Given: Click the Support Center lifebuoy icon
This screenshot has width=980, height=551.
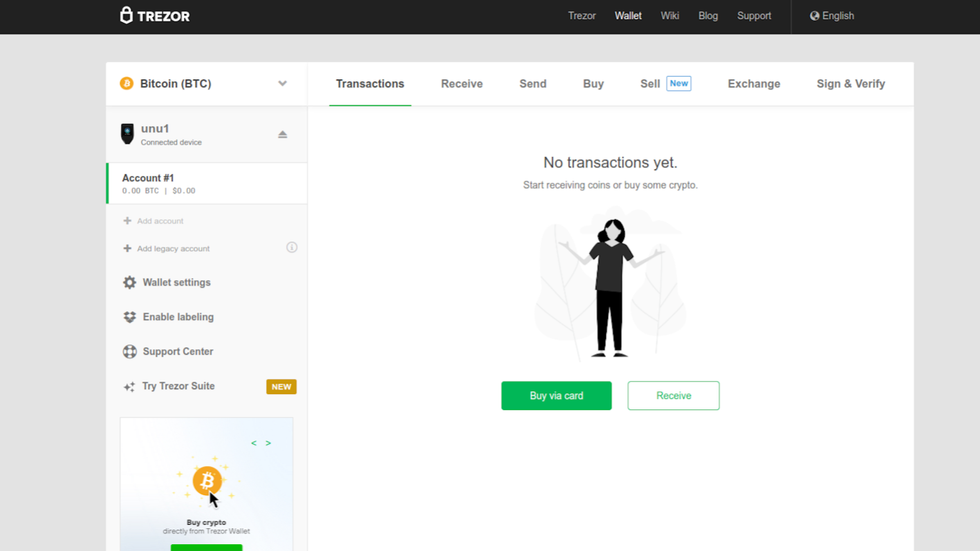Looking at the screenshot, I should (x=130, y=352).
